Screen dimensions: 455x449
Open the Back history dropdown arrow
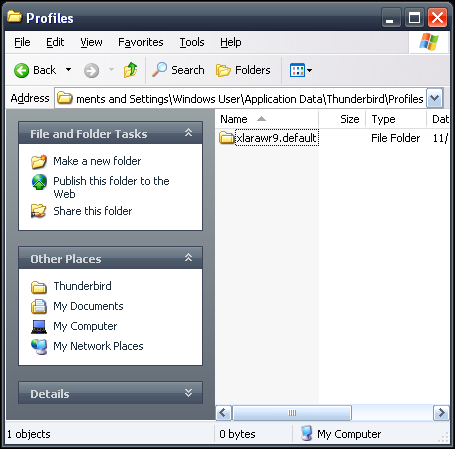click(x=68, y=70)
